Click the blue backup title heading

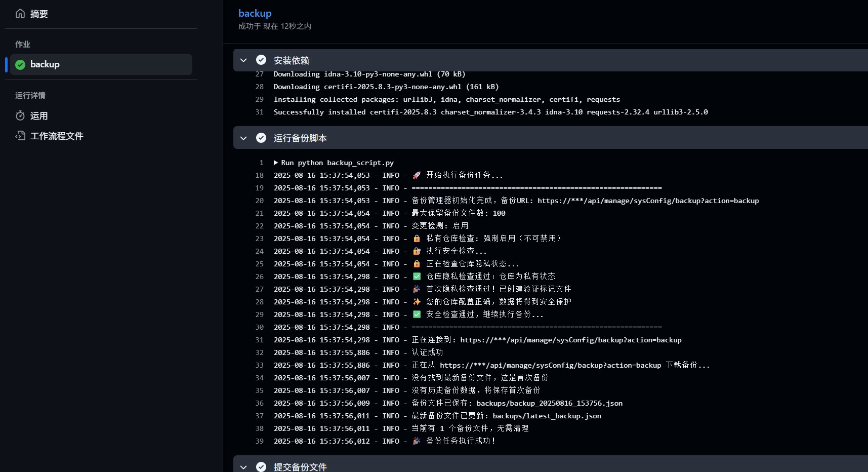255,14
